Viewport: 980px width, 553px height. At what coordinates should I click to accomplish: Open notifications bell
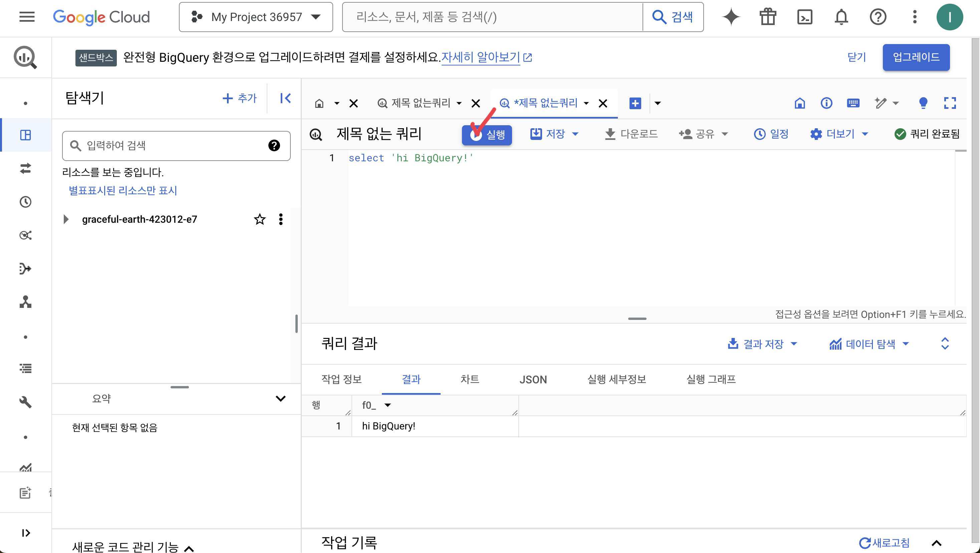click(841, 17)
